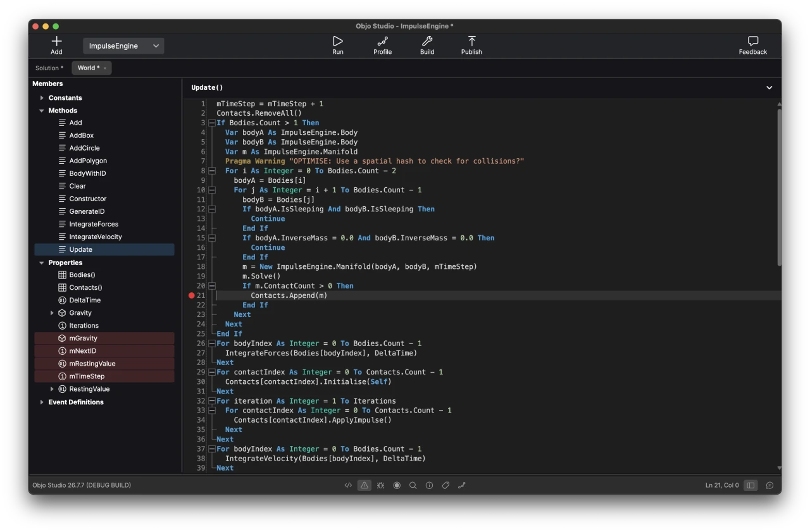Select the mTimeStep property
The image size is (810, 532).
pos(104,376)
